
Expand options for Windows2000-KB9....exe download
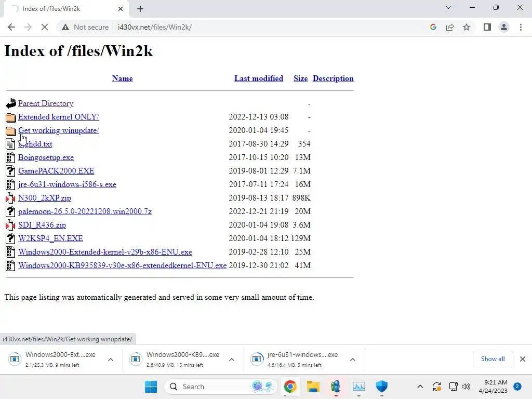[x=232, y=360]
